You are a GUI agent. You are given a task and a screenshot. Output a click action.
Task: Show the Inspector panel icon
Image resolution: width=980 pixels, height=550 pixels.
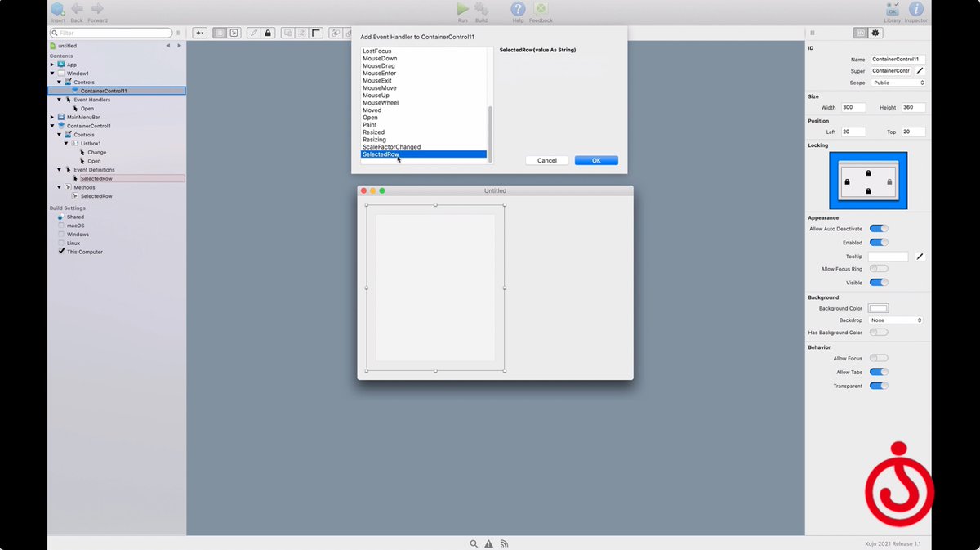(916, 9)
